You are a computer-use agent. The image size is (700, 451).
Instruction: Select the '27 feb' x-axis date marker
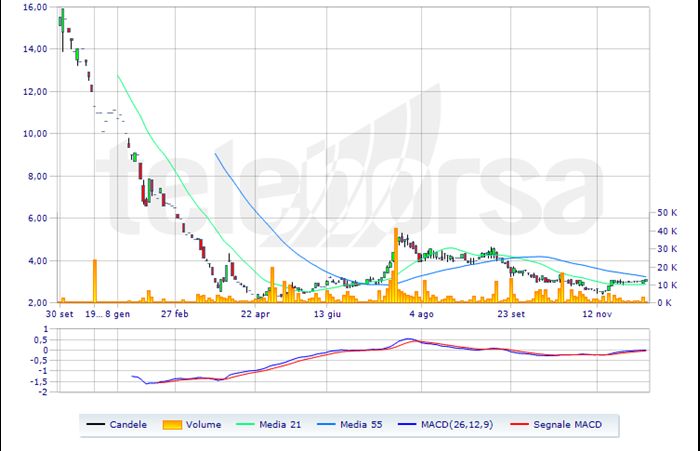(175, 313)
